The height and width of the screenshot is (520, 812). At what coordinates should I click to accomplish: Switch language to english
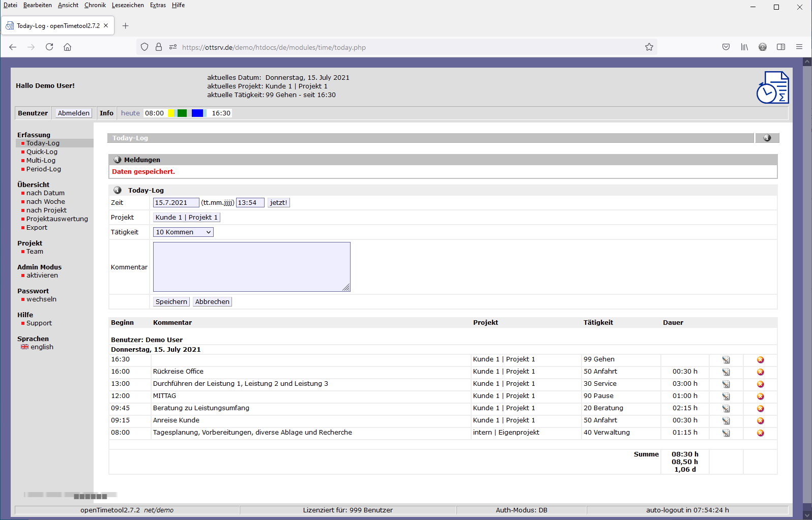[x=42, y=347]
